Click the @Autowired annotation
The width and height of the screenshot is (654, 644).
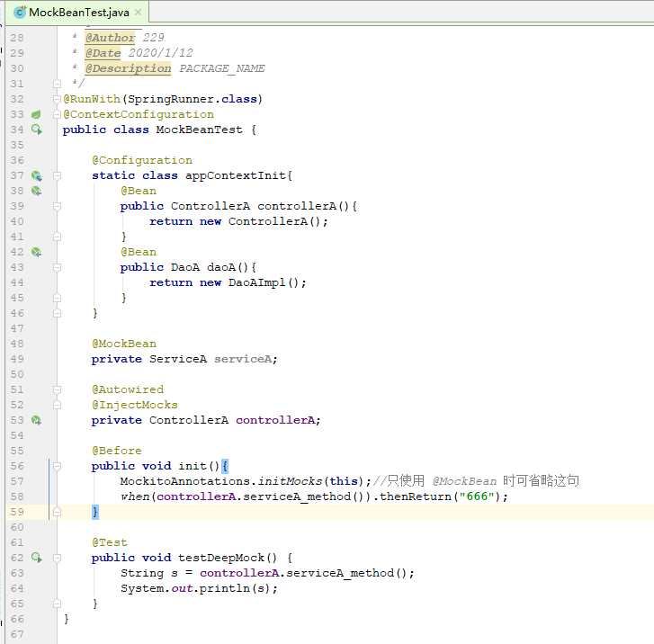[x=128, y=389]
